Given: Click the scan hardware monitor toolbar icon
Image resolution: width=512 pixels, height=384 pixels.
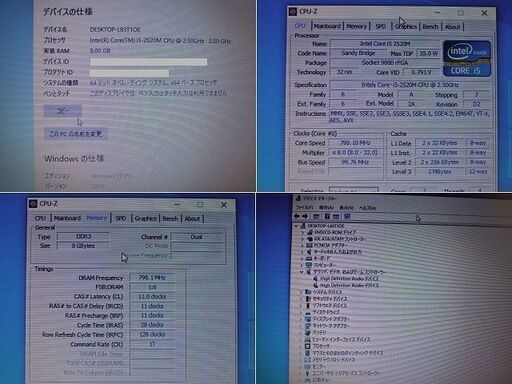Looking at the screenshot, I should coord(347,216).
